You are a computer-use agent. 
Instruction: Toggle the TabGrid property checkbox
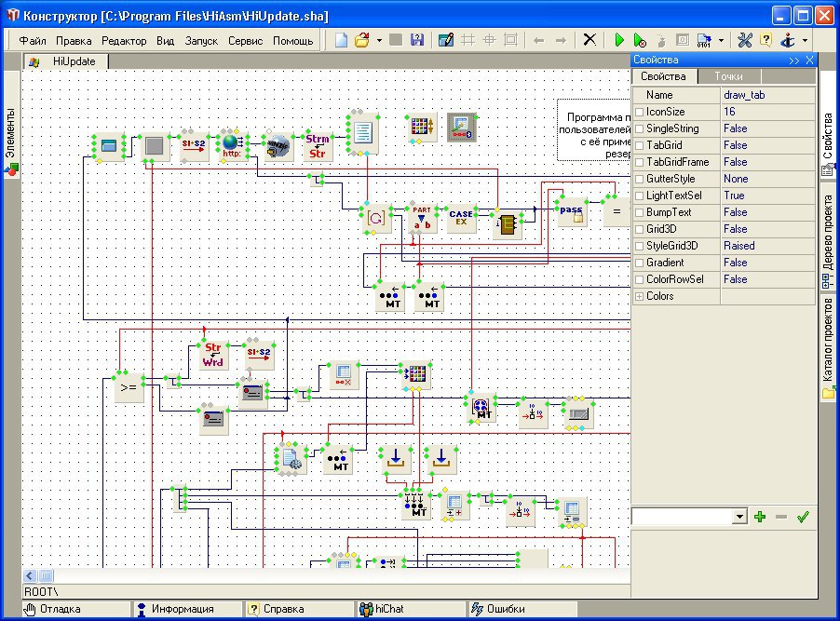coord(639,145)
